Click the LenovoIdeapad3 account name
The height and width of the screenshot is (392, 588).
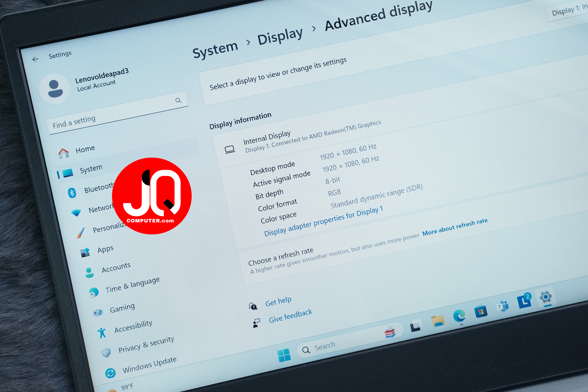[x=102, y=76]
